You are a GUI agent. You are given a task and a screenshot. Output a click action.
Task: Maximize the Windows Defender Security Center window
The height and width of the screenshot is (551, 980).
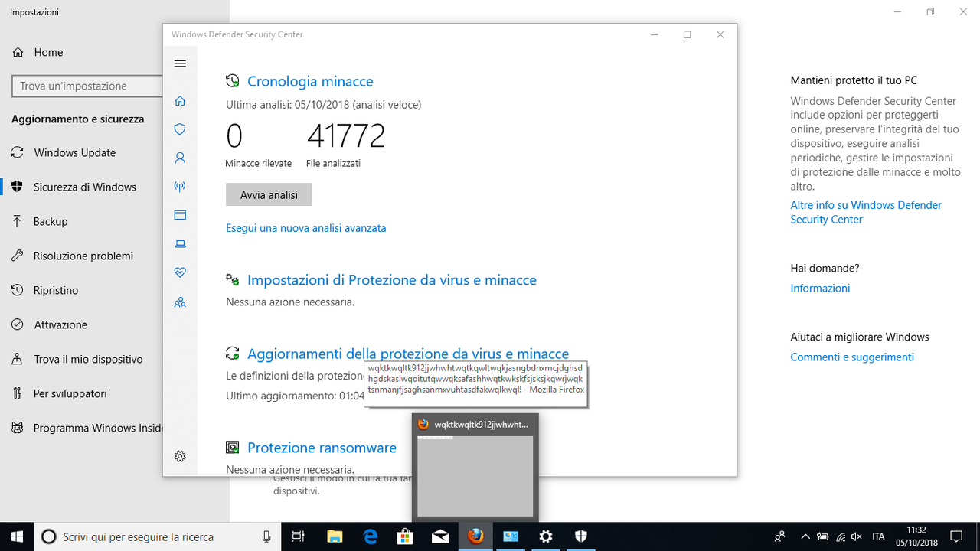click(x=688, y=34)
